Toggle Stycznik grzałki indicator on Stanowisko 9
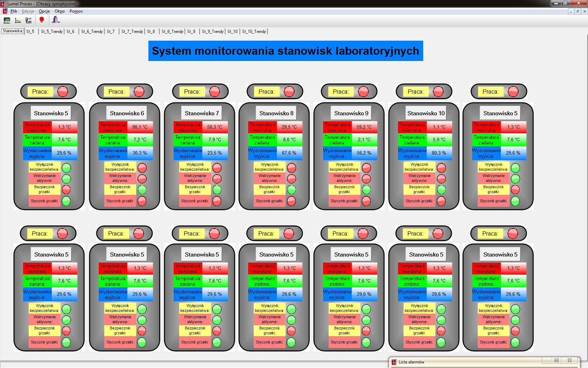 click(x=366, y=201)
